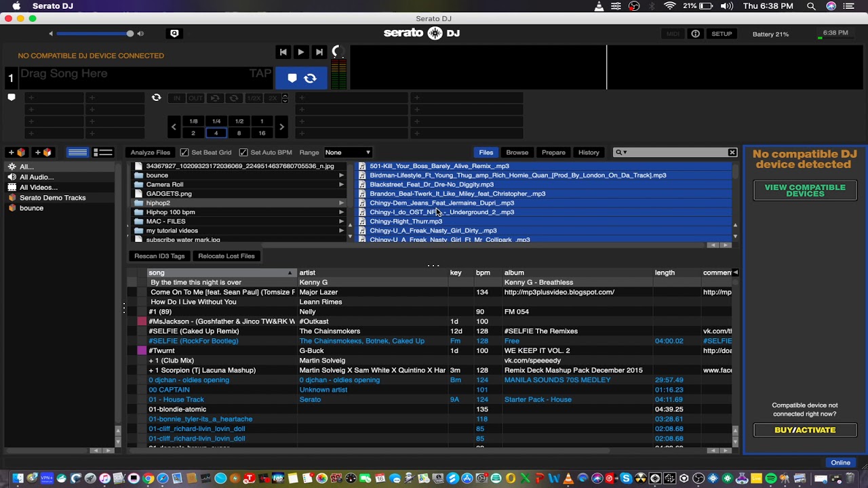Expand the Camera Roll folder arrow
Screen dimensions: 868x488
click(341, 184)
